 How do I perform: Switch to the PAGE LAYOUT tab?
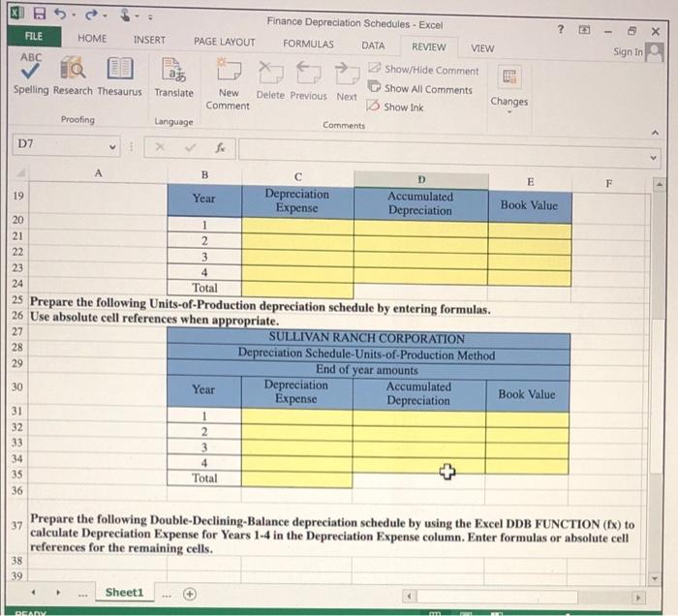tap(225, 42)
